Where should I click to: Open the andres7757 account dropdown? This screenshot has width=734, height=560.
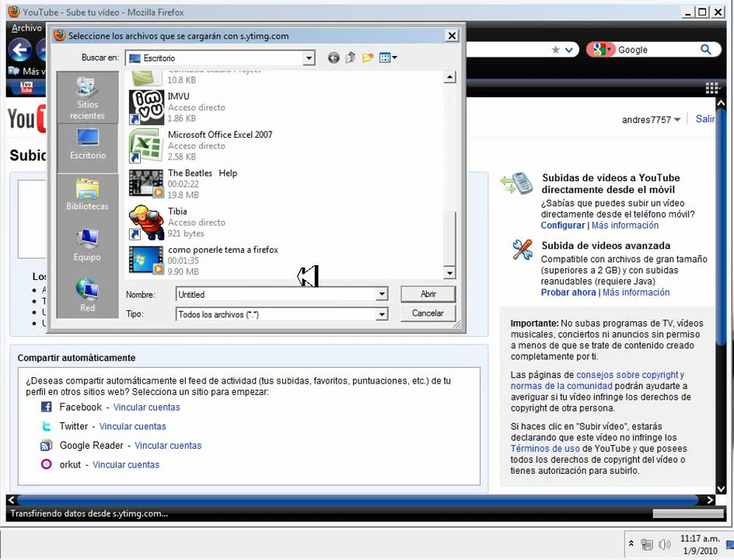tap(651, 120)
